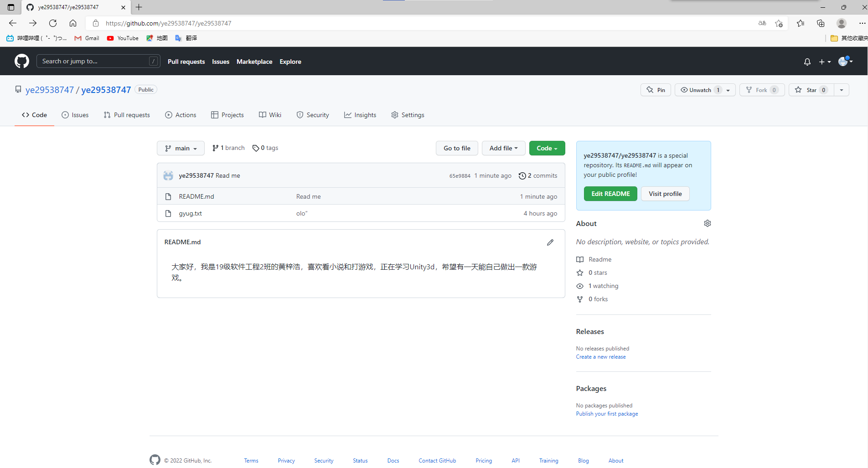The image size is (868, 468).
Task: Expand the Star lists dropdown arrow
Action: click(x=842, y=90)
